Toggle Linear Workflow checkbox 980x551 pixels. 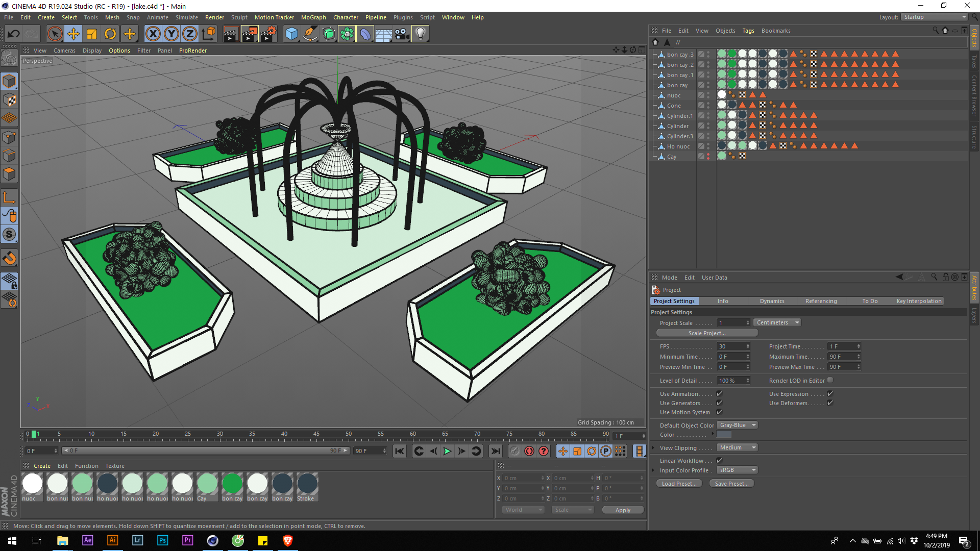pyautogui.click(x=719, y=461)
